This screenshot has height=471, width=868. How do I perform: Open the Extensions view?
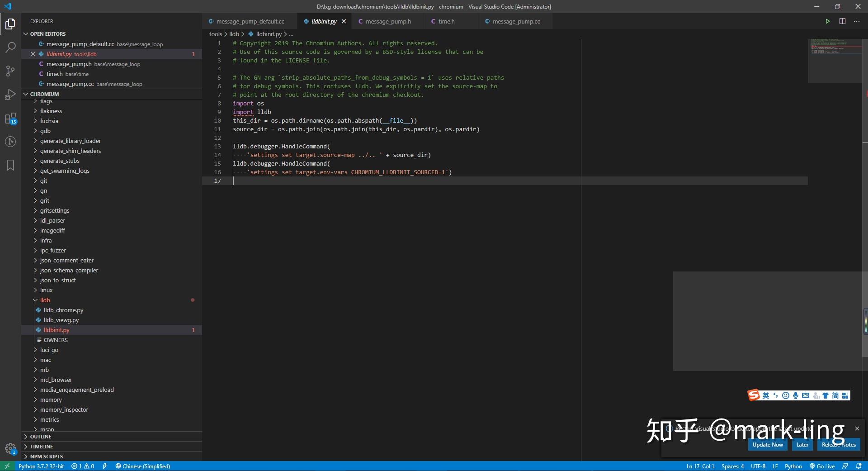click(10, 119)
